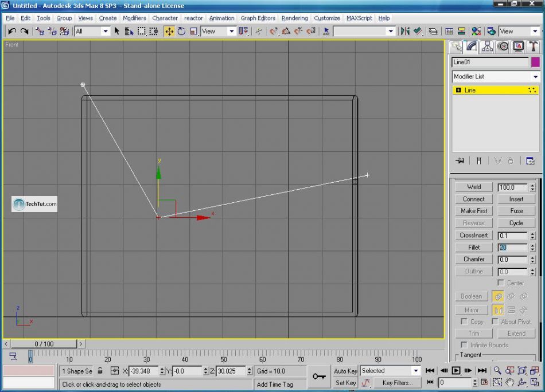Toggle the Selection Lock padlock
The width and height of the screenshot is (545, 392).
[100, 371]
